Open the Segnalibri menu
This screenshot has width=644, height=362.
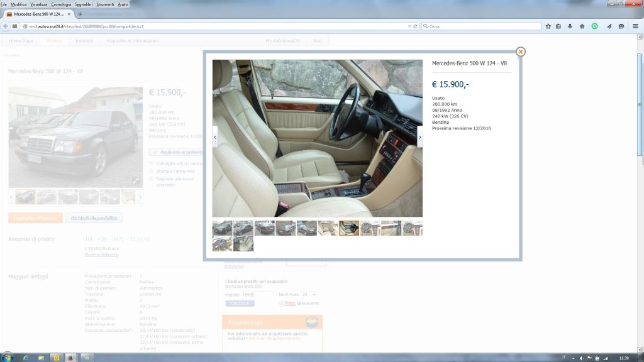click(84, 4)
